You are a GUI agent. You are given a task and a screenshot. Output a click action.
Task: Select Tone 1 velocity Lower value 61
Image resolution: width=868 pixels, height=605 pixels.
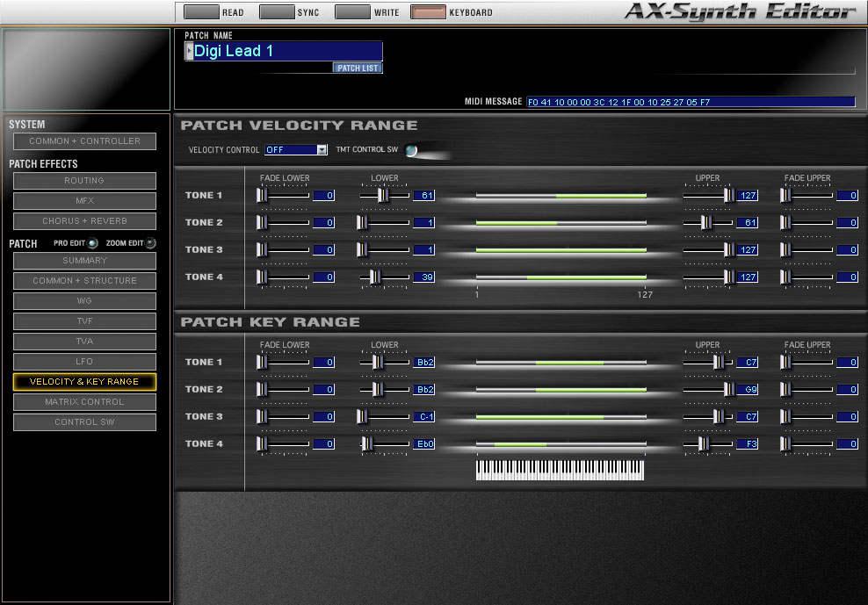pyautogui.click(x=424, y=196)
